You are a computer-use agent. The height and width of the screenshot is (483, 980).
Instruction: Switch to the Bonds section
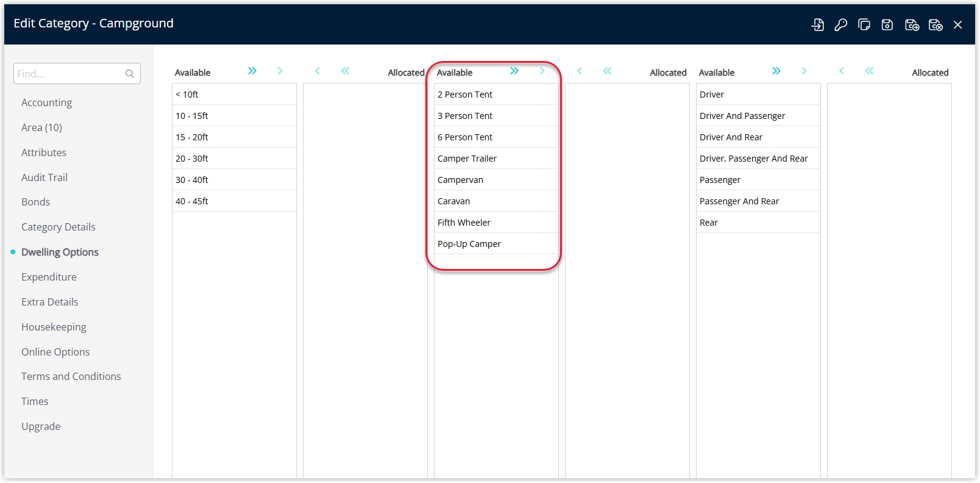click(35, 202)
